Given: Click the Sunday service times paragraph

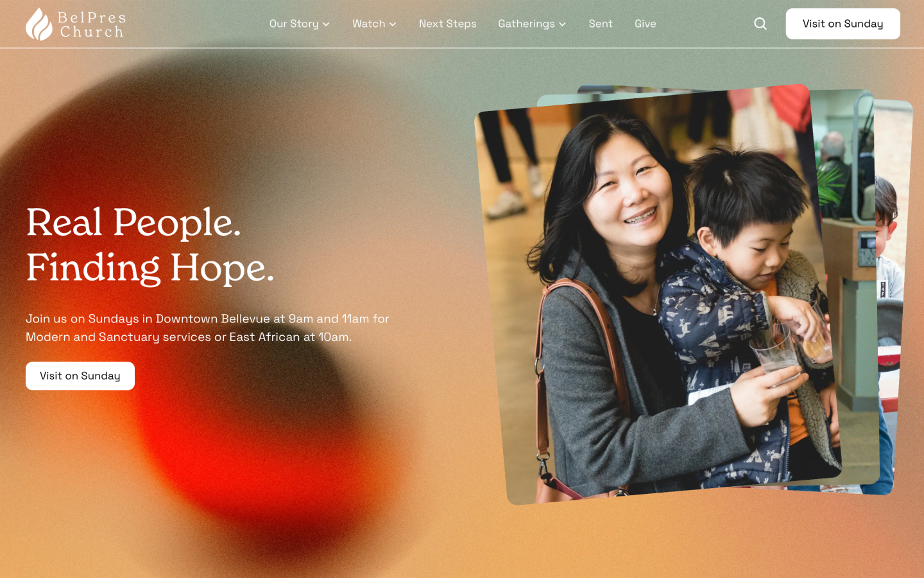Looking at the screenshot, I should (x=207, y=328).
